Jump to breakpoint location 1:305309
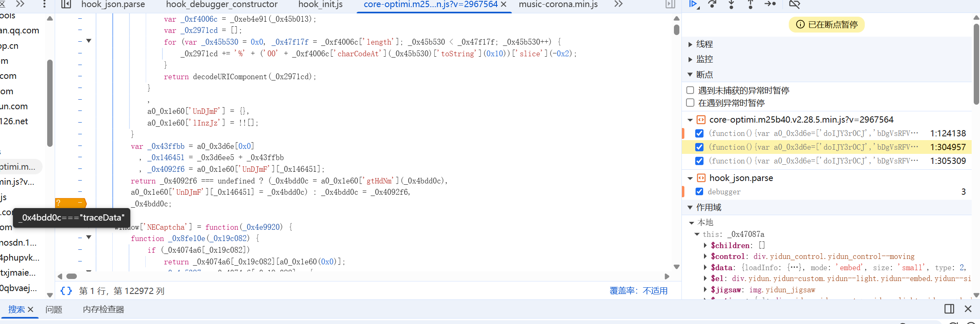 click(948, 161)
